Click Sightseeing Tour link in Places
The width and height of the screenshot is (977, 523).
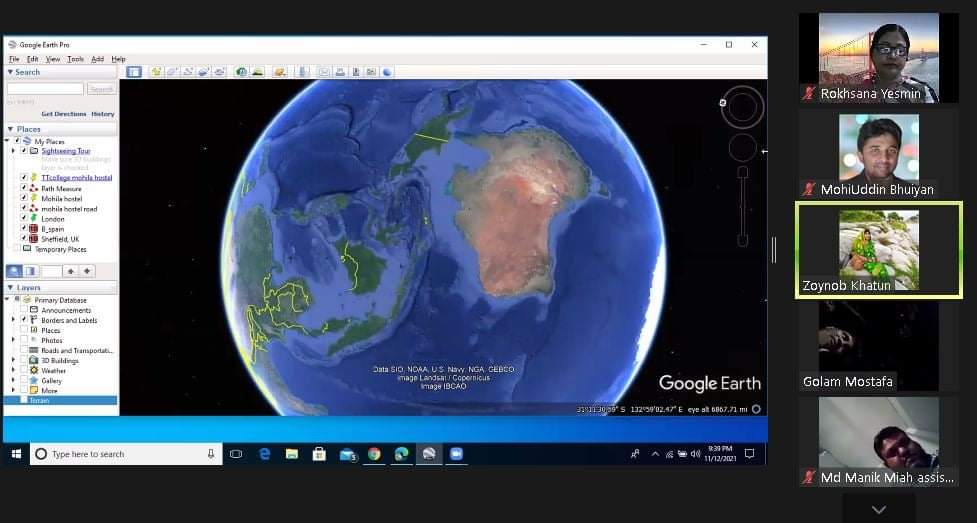tap(66, 151)
